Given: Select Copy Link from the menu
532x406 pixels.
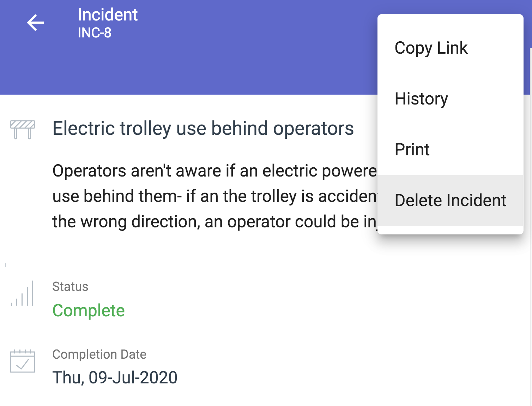Looking at the screenshot, I should [x=431, y=48].
